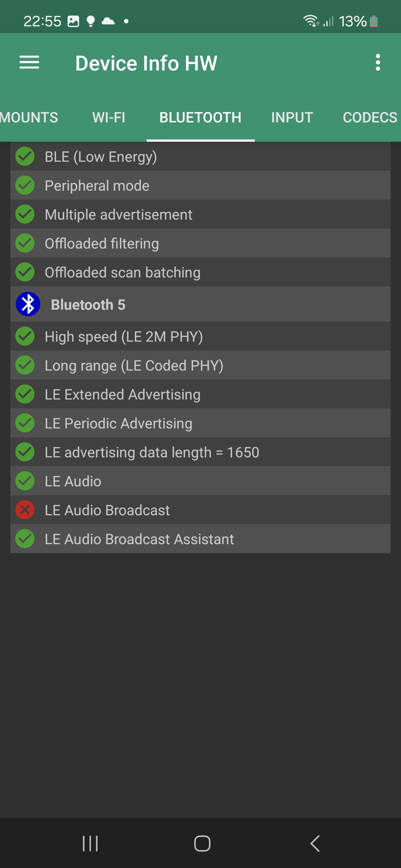Tap the green check beside LE Audio

(25, 481)
